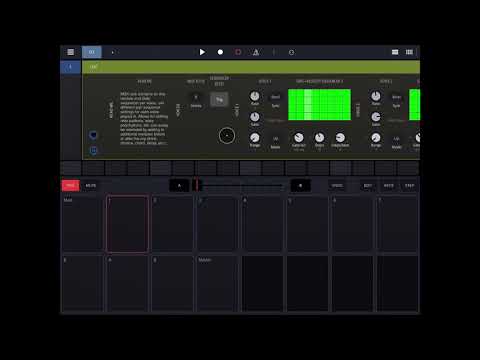
Task: Tap the labeled fourth pad in the bottom row
Action: [217, 283]
